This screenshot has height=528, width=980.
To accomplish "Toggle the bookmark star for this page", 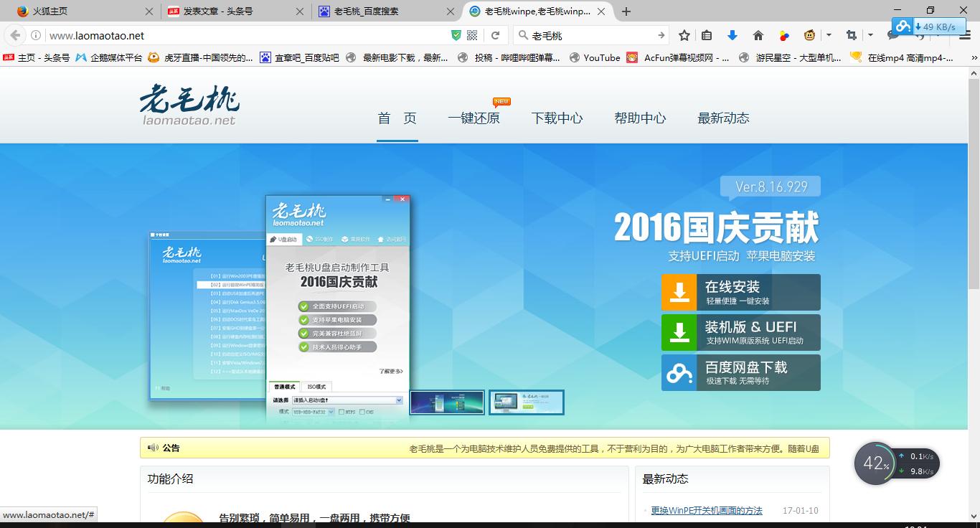I will tap(684, 34).
